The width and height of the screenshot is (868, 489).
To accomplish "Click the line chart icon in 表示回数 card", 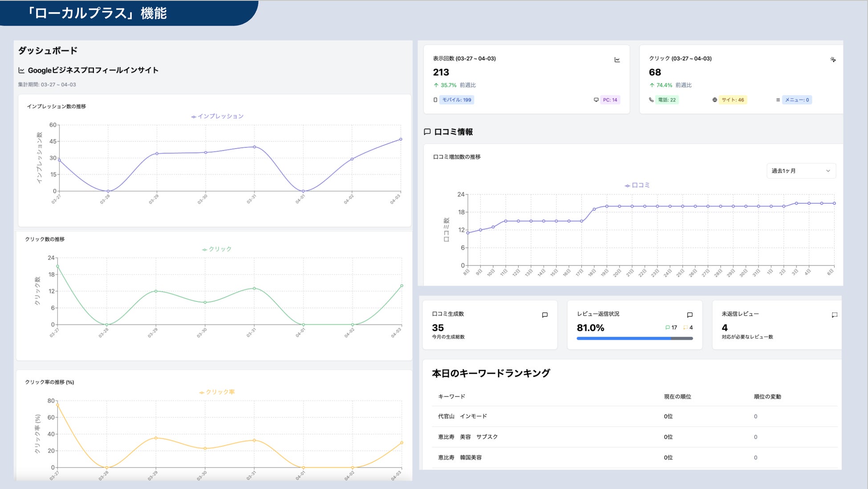I will 617,60.
